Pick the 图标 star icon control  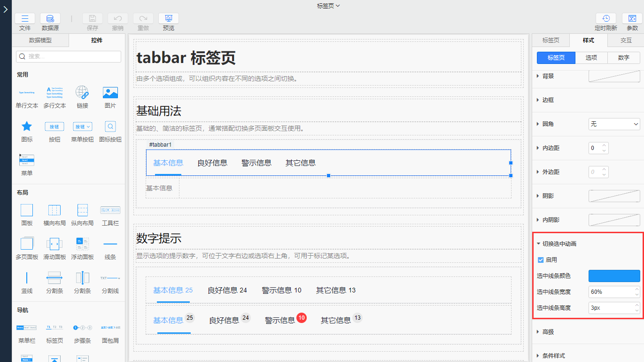(x=27, y=126)
